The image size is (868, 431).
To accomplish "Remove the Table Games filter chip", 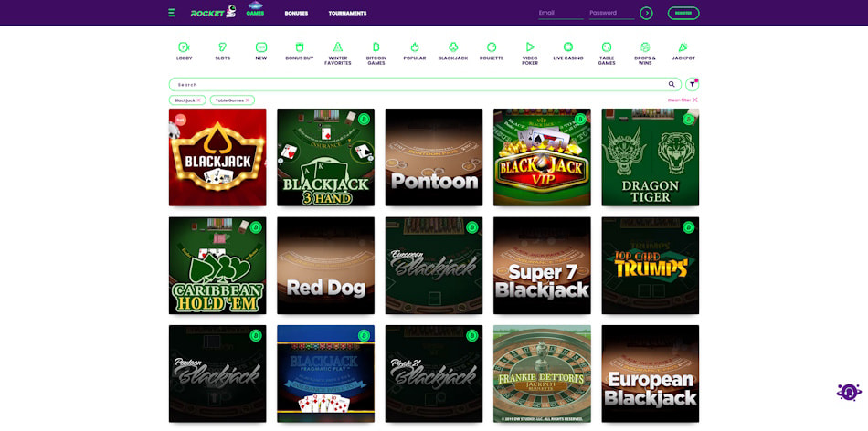I will (248, 100).
